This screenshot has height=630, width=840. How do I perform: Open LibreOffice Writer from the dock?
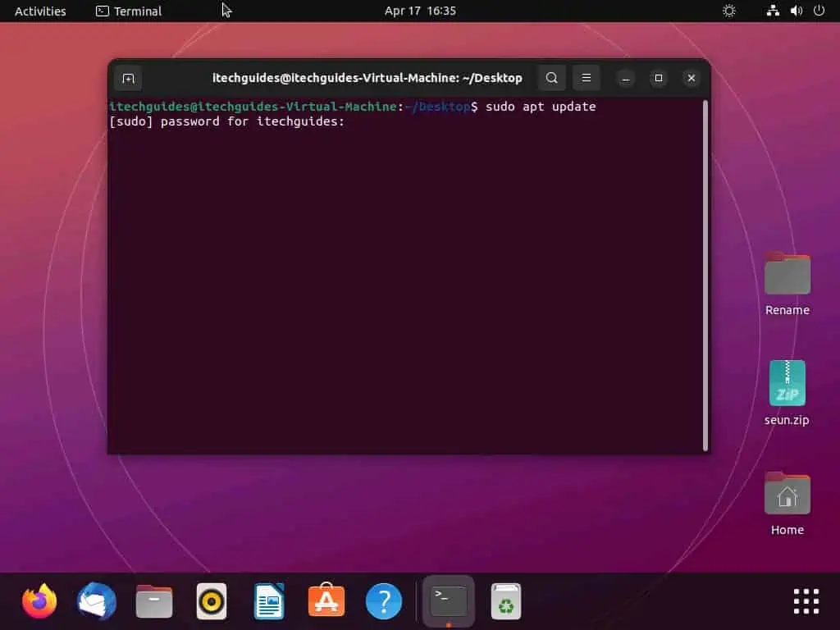(269, 601)
